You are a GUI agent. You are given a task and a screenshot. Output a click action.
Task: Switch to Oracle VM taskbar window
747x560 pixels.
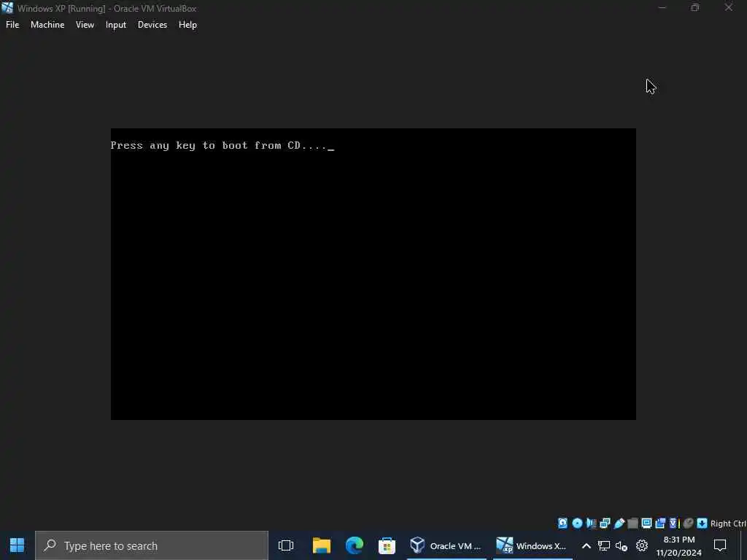click(446, 545)
